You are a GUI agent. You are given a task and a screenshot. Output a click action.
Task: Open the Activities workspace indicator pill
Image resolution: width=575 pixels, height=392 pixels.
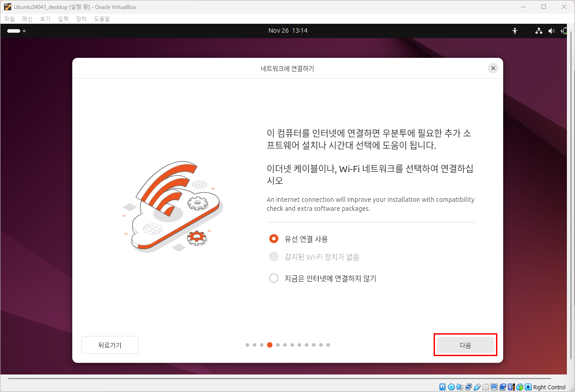click(14, 31)
